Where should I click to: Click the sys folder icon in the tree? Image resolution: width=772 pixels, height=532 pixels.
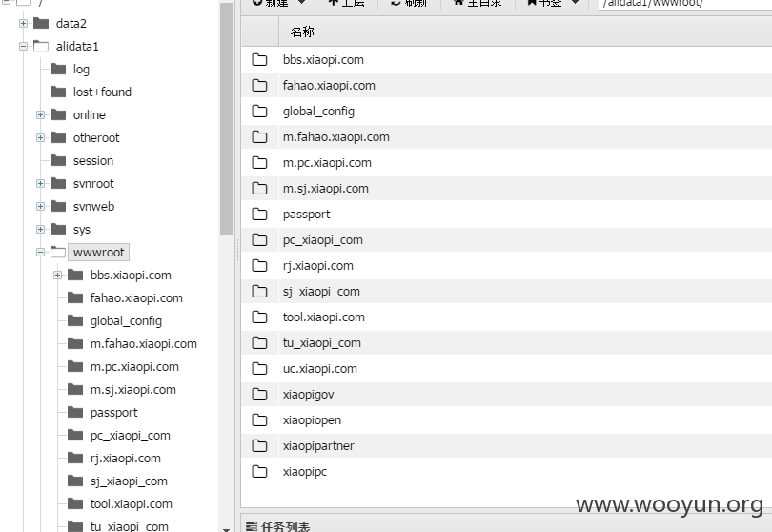[58, 229]
